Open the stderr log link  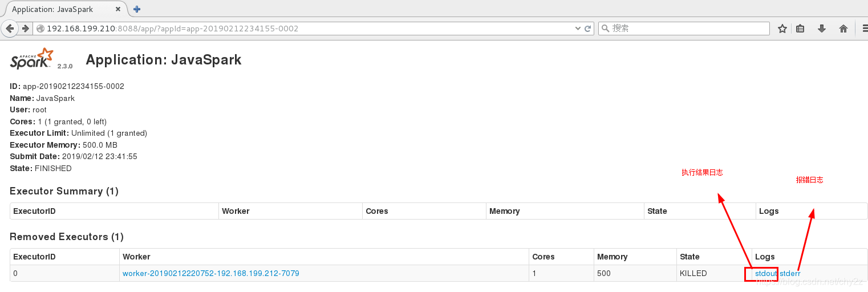point(790,273)
